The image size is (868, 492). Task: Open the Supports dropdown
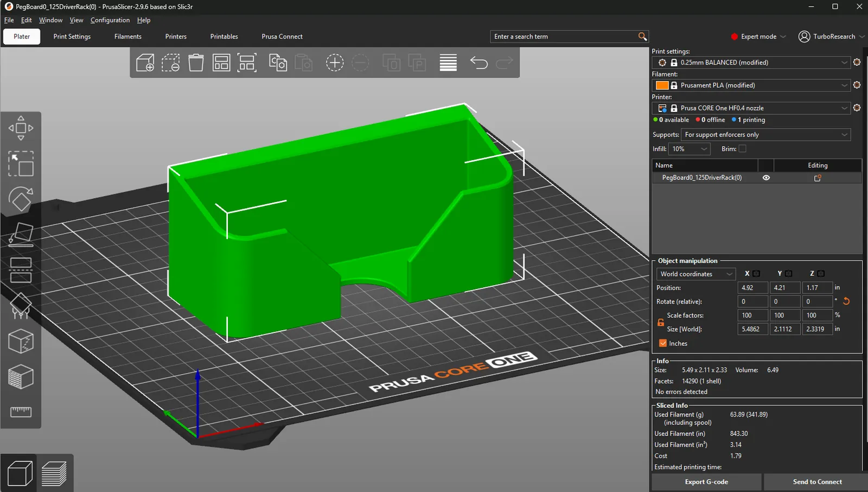pyautogui.click(x=766, y=135)
